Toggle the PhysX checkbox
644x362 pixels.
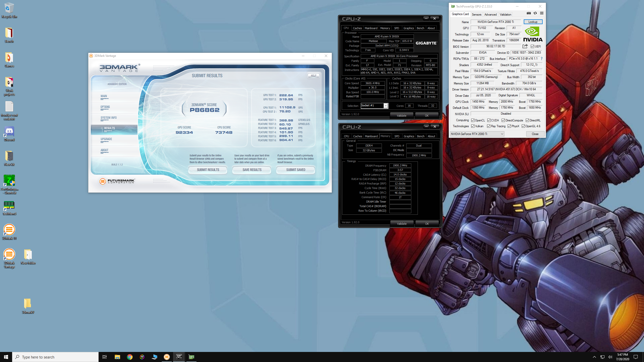pyautogui.click(x=509, y=126)
